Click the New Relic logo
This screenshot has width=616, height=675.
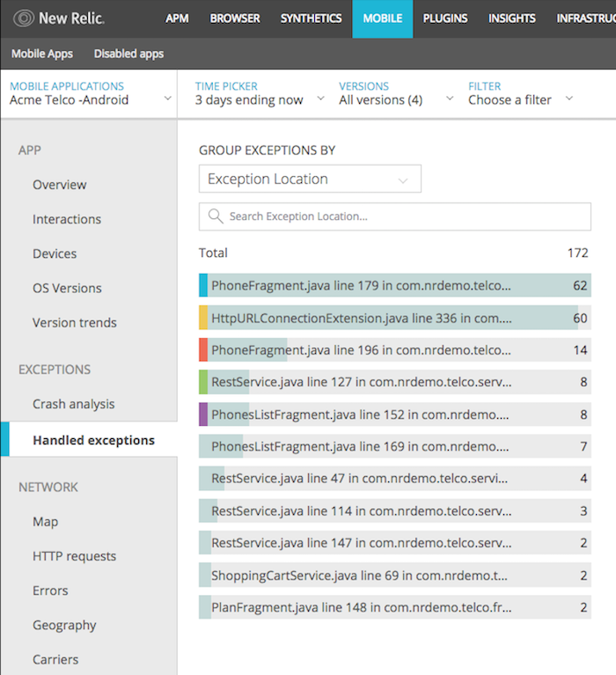(x=59, y=18)
